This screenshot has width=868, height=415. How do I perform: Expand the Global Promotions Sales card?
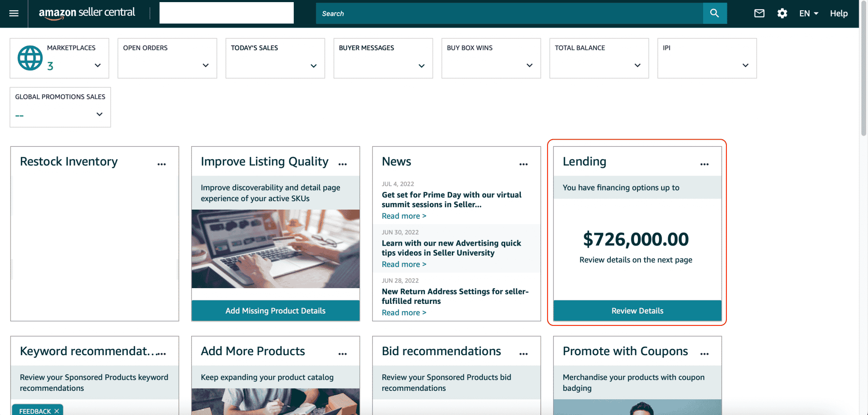pyautogui.click(x=100, y=114)
